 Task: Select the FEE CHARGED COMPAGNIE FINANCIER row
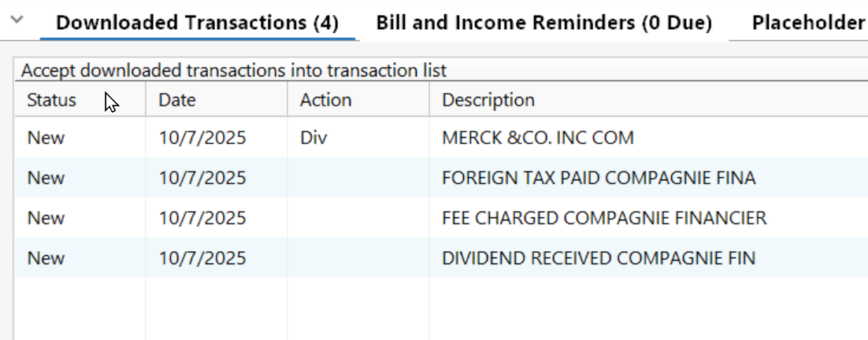(604, 218)
